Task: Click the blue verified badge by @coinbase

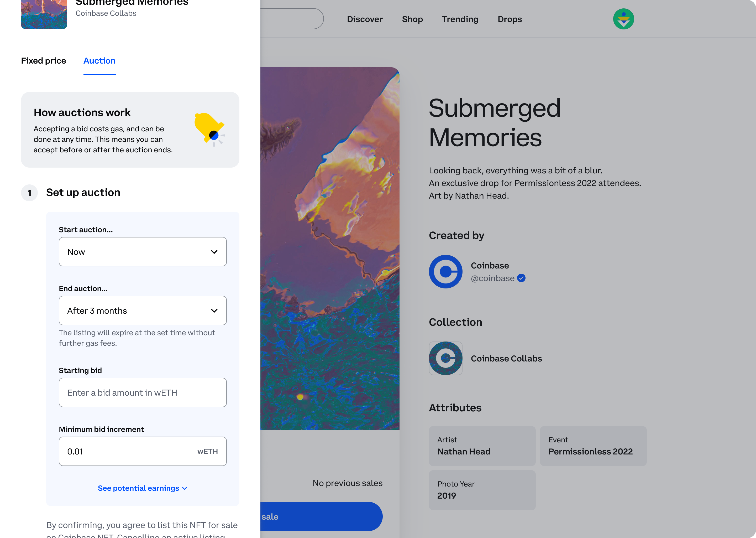Action: (x=521, y=278)
